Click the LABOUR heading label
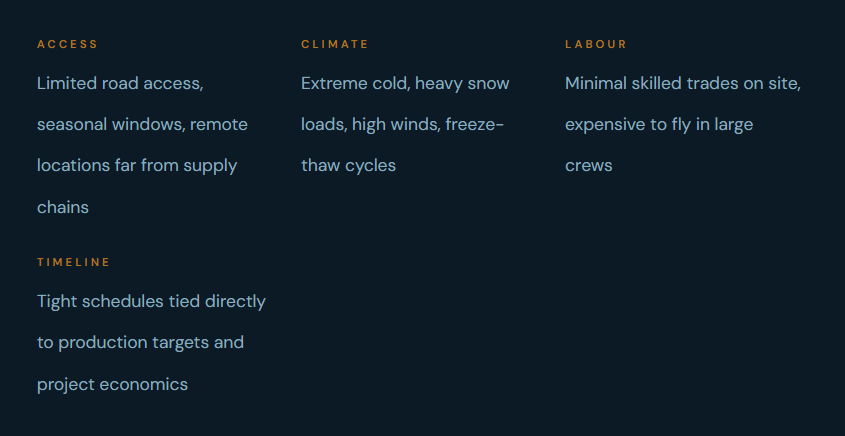The height and width of the screenshot is (436, 845). click(596, 44)
